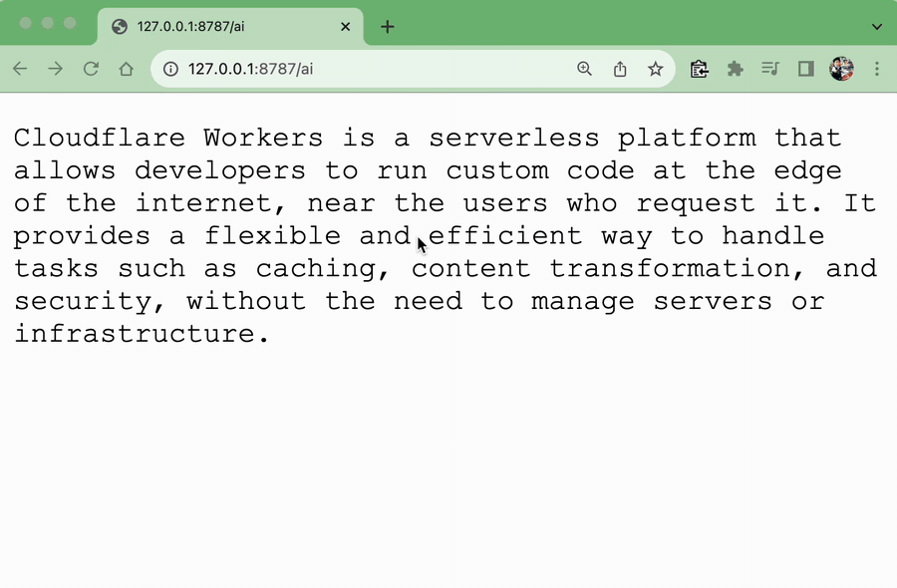This screenshot has height=588, width=897.
Task: Open Chrome three-dot menu
Action: coord(877,69)
